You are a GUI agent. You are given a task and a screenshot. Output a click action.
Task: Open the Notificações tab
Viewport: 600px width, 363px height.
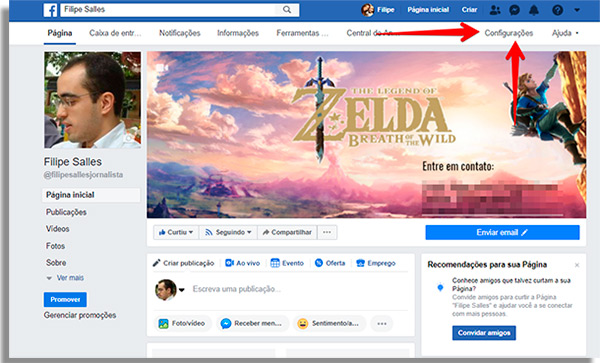click(180, 33)
